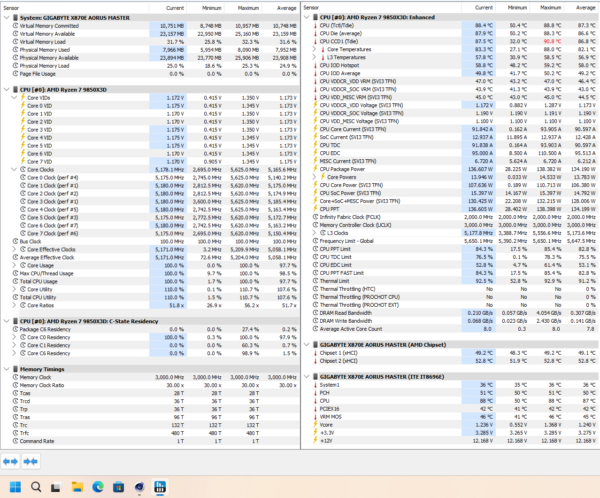This screenshot has width=600, height=498.
Task: Collapse the Core VIDs subtree
Action: [14, 98]
